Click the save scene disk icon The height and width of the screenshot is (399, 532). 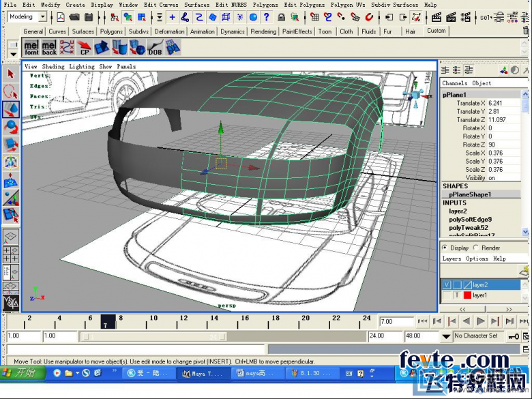(89, 17)
